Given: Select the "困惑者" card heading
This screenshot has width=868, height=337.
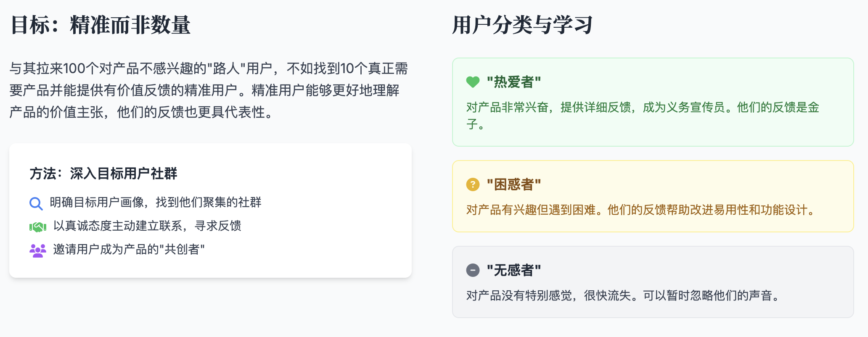Looking at the screenshot, I should tap(513, 184).
